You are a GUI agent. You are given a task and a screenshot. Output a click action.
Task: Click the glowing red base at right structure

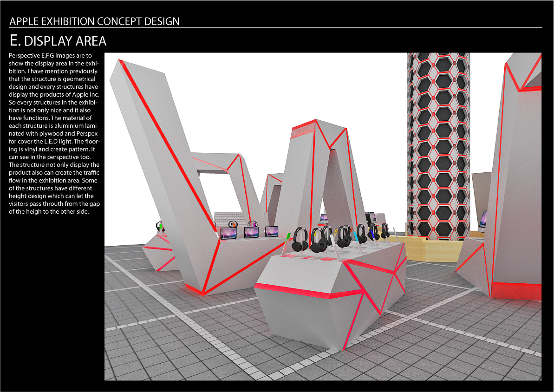[516, 290]
